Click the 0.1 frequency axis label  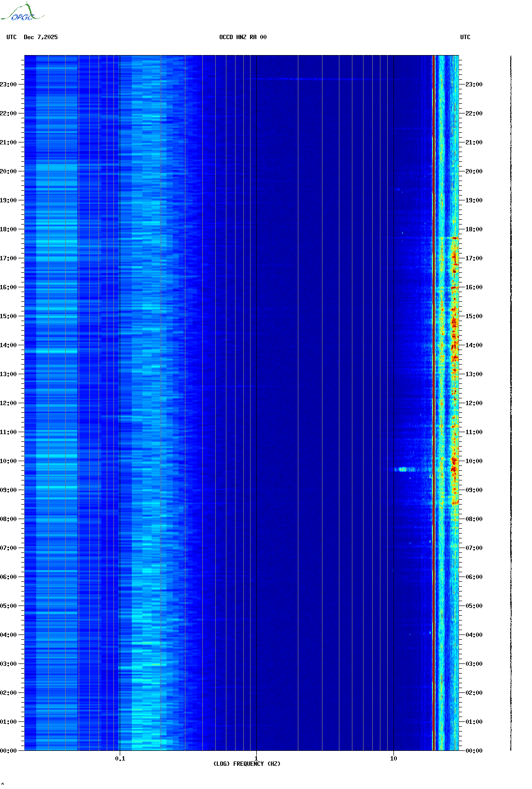(x=120, y=759)
